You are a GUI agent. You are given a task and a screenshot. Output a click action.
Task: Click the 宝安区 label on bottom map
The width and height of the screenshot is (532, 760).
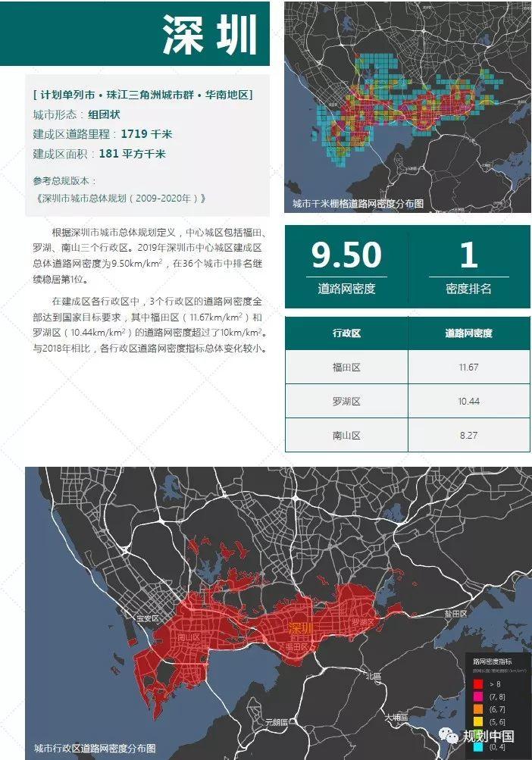click(x=148, y=619)
